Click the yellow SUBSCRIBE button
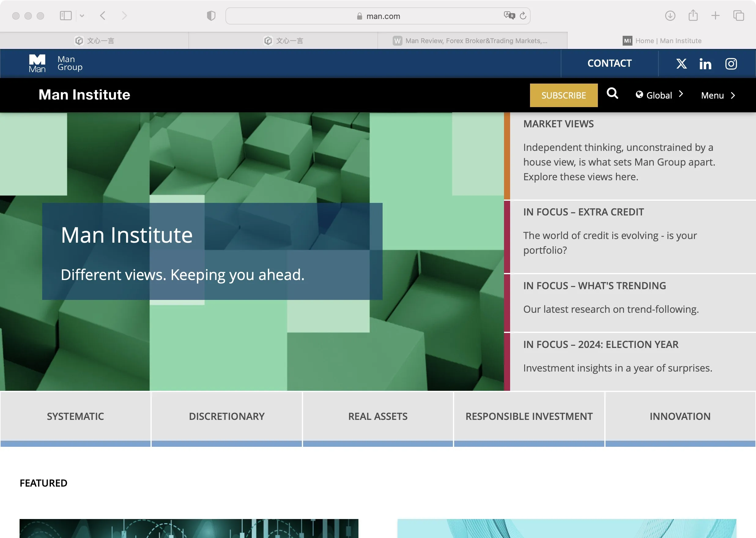 point(563,95)
